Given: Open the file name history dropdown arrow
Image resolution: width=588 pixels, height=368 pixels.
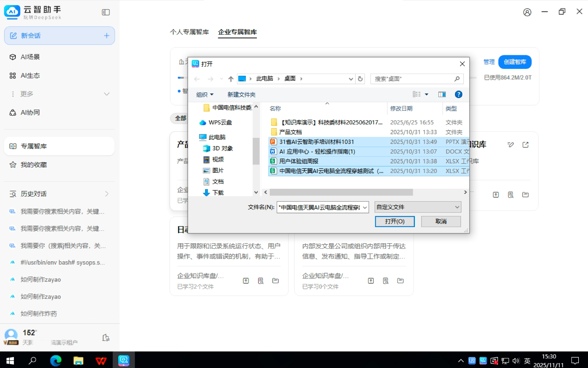Looking at the screenshot, I should coord(365,207).
